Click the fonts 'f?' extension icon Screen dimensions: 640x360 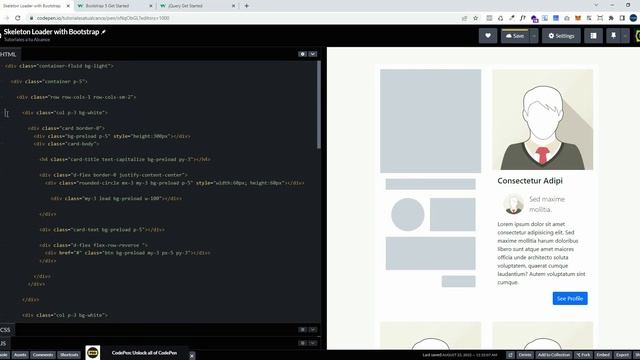522,18
